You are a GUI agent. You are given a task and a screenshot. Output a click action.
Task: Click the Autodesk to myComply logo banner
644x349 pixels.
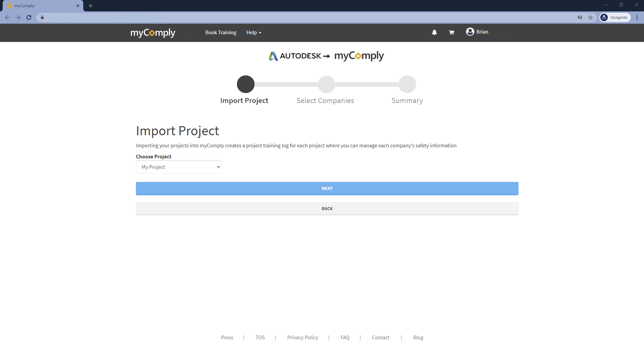(x=326, y=56)
